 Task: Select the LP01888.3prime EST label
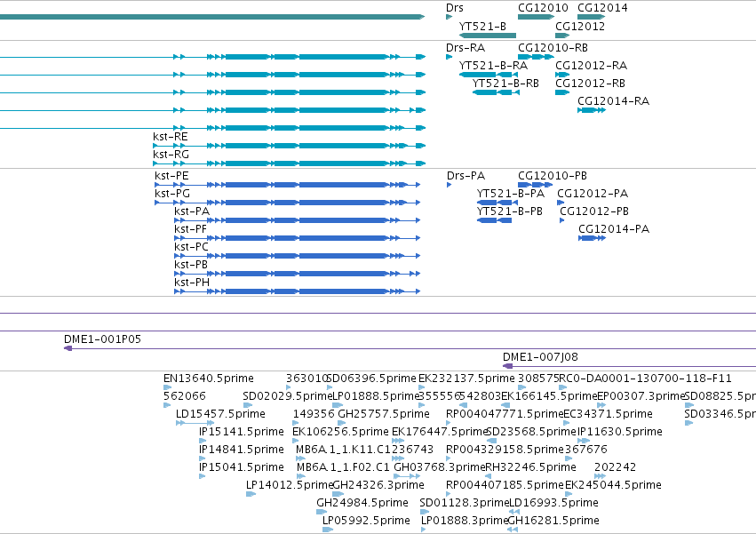point(465,521)
